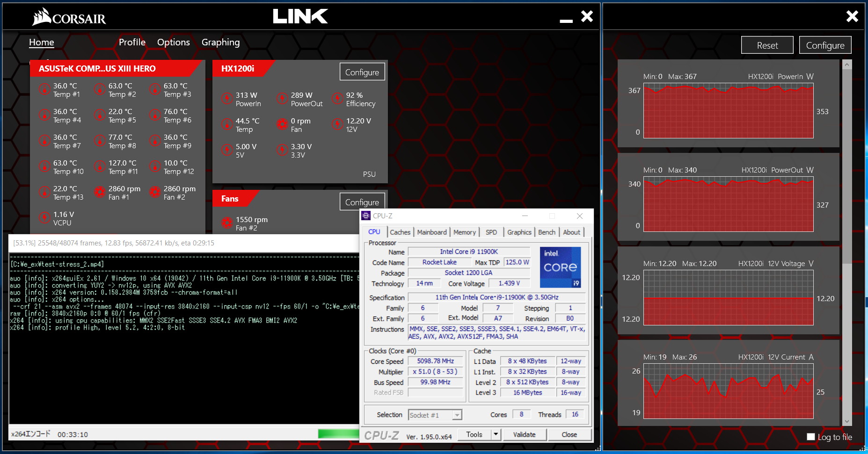Click the Temp #2 thermometer icon

pyautogui.click(x=100, y=89)
